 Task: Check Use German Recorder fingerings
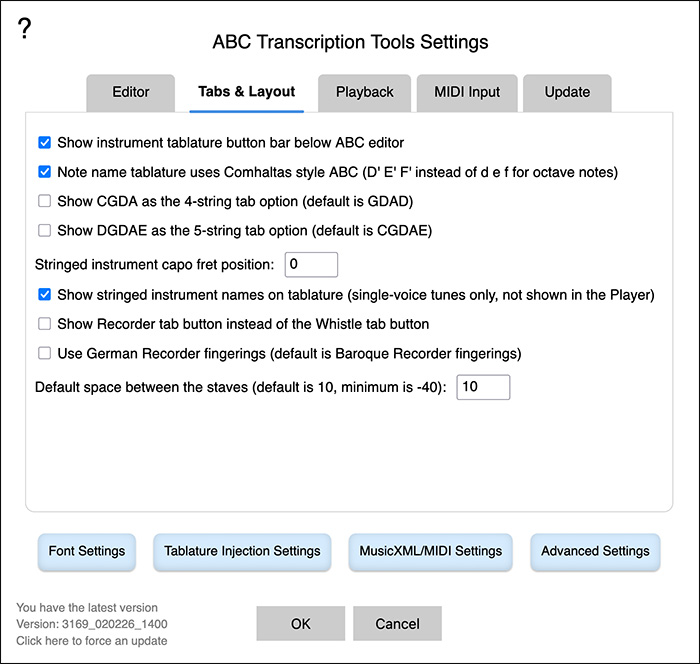coord(44,353)
